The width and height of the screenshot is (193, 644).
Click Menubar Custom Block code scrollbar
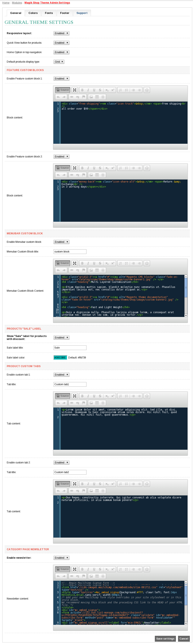click(x=186, y=296)
